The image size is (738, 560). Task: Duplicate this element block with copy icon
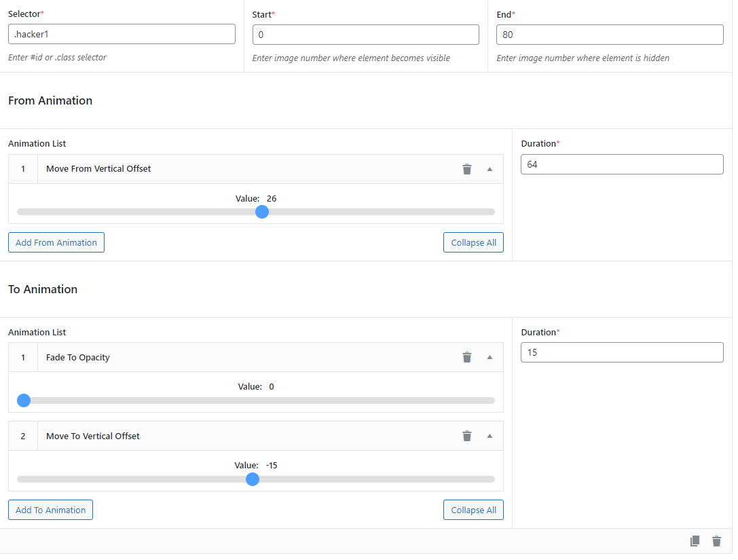pos(695,541)
